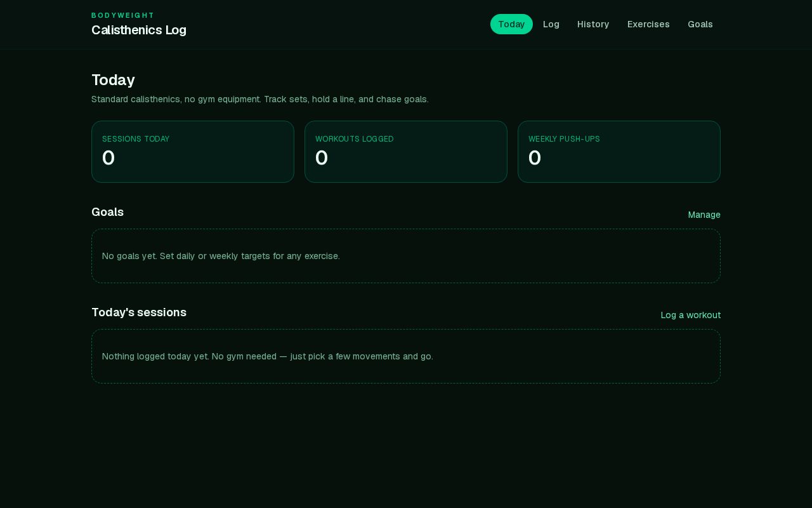
Task: Click the BODYWEIGHT label in header
Action: point(123,15)
